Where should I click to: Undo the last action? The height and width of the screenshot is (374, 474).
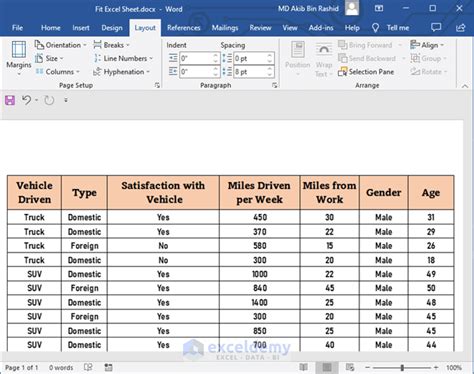[x=26, y=100]
